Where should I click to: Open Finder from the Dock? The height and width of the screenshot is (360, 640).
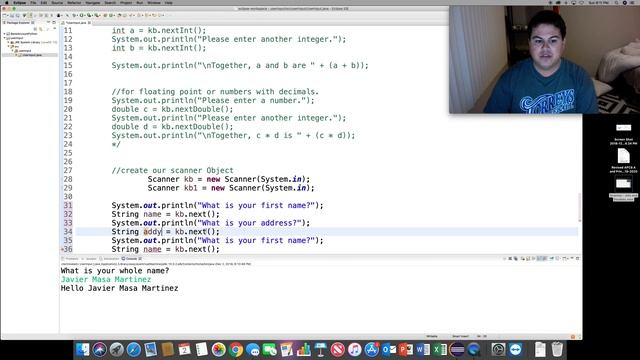(82, 350)
